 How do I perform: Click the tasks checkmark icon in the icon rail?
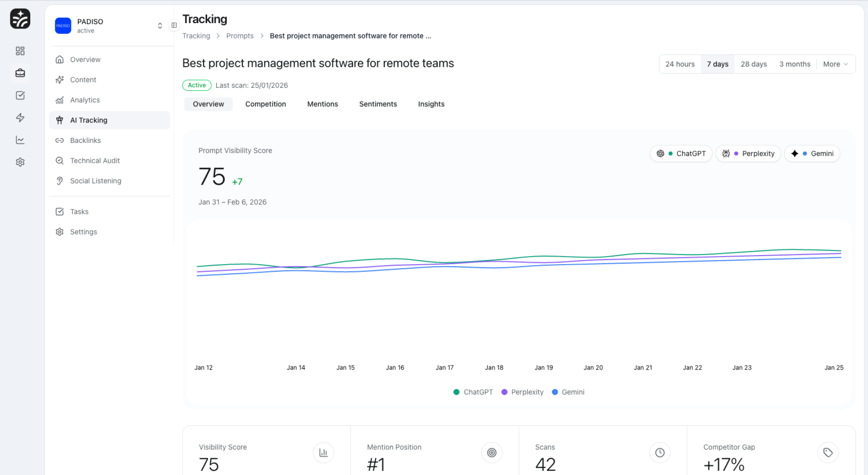20,95
